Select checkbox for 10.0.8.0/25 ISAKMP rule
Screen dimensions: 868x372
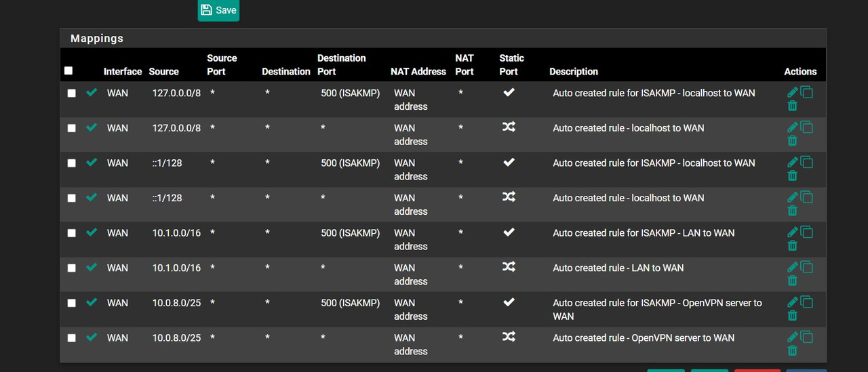coord(72,303)
